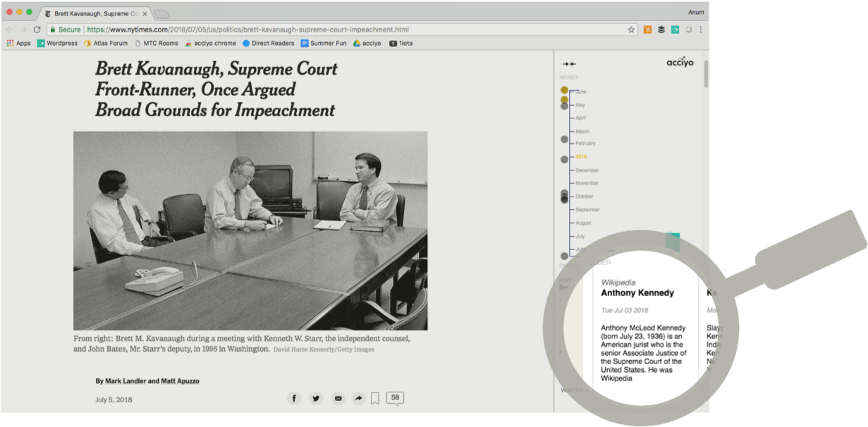Click the NEWER label on timeline
Screen dimensions: 868x427
pyautogui.click(x=568, y=78)
